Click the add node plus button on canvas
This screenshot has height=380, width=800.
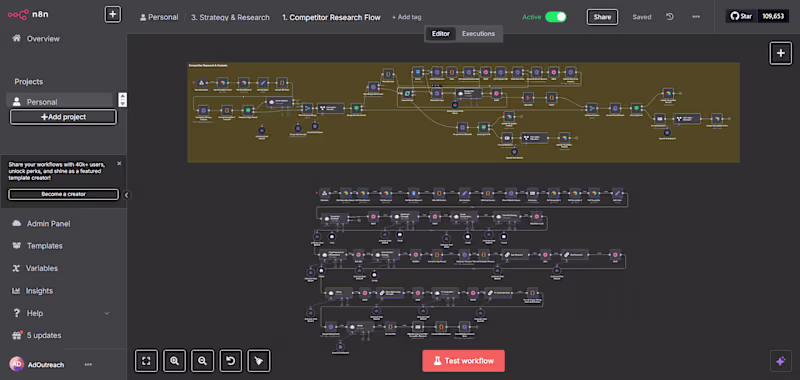click(780, 53)
